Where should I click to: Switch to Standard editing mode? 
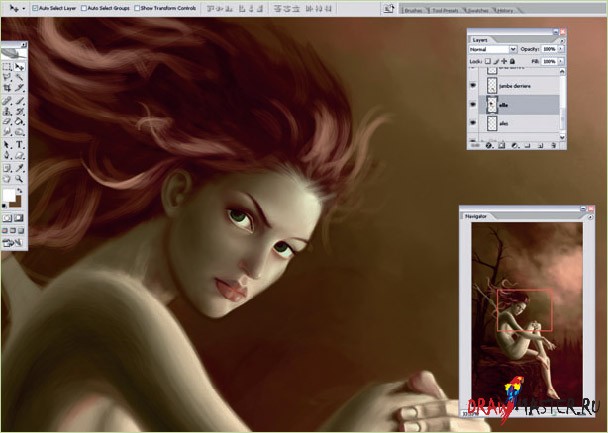pyautogui.click(x=7, y=218)
